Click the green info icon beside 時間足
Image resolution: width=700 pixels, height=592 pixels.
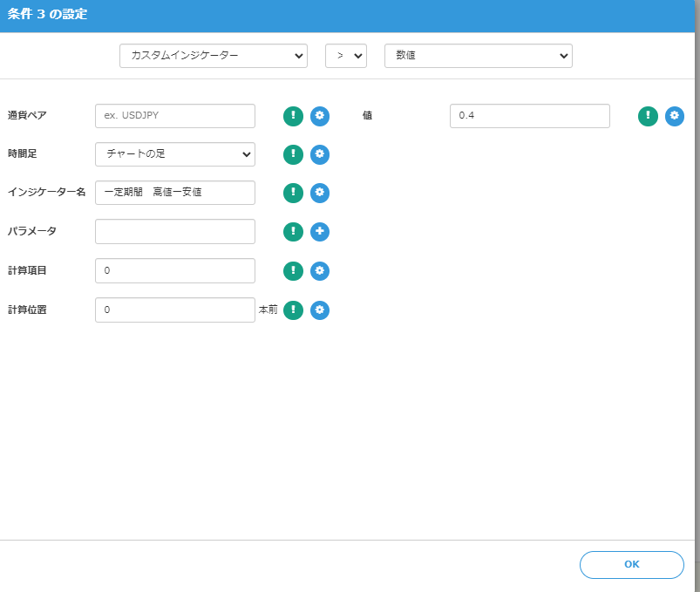pos(293,154)
